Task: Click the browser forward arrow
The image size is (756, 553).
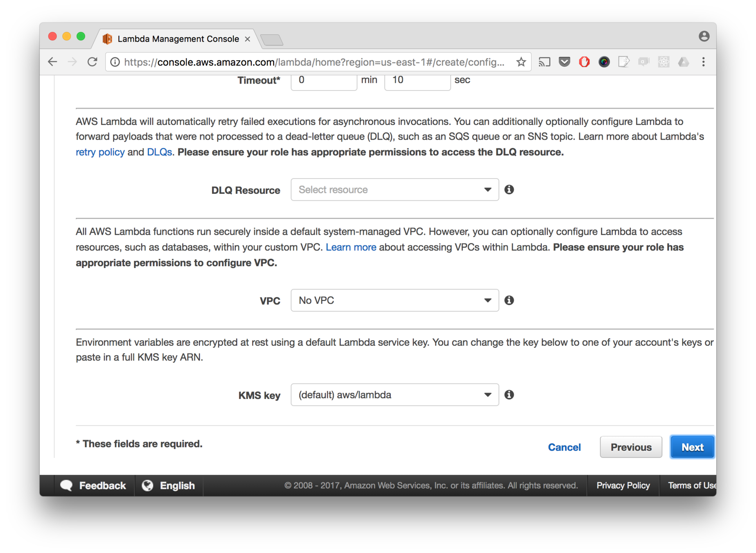Action: click(72, 62)
